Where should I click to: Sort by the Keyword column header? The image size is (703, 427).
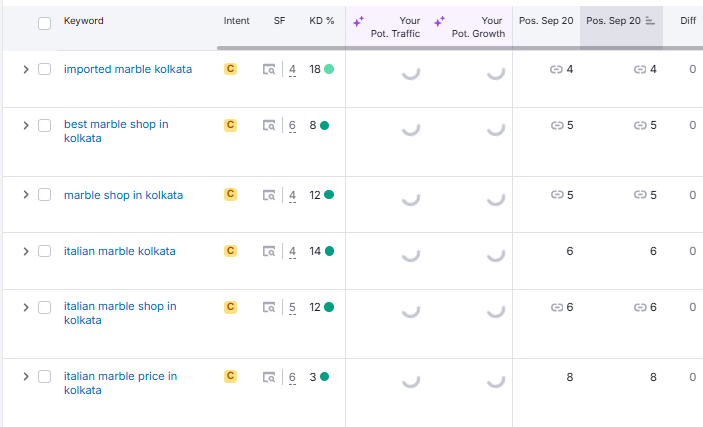(83, 21)
